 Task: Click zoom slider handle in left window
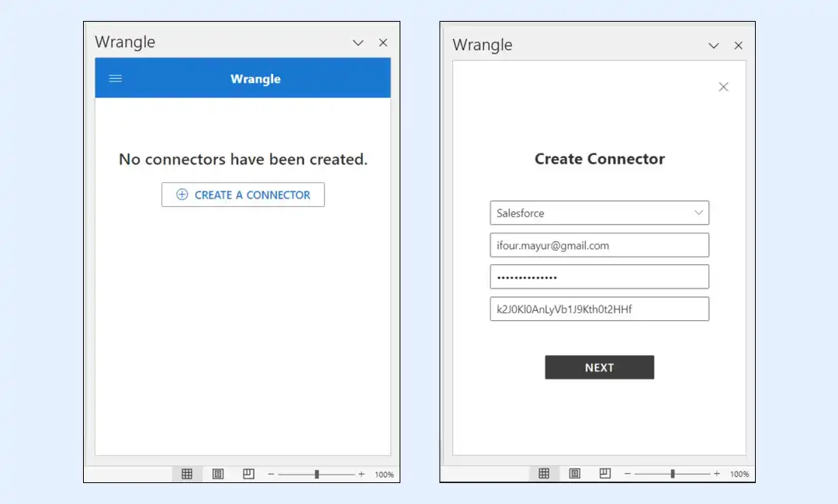[317, 474]
